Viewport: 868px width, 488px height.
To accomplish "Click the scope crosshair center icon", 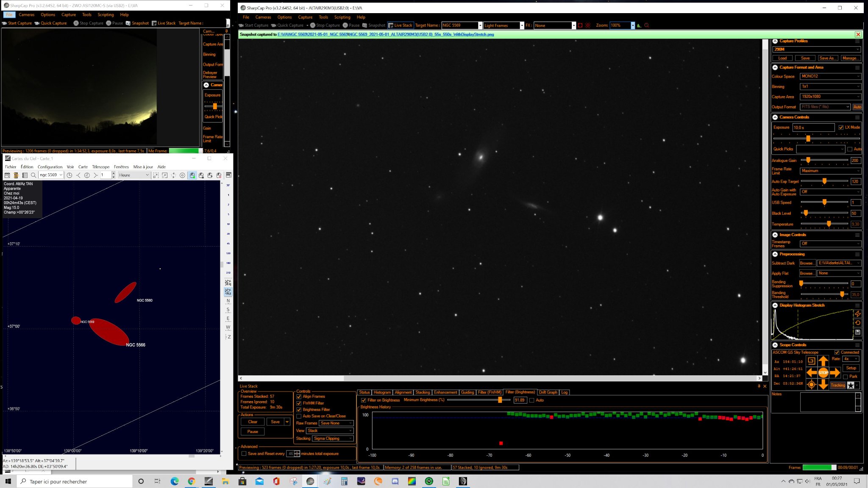I will (811, 385).
